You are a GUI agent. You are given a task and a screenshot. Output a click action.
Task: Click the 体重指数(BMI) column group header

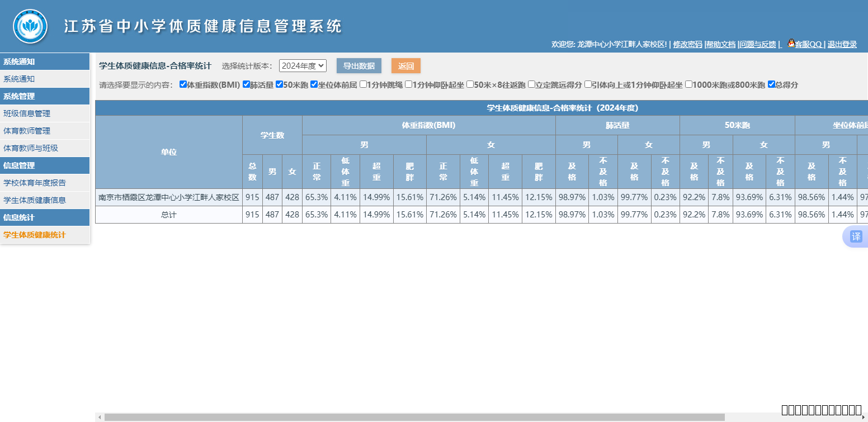[x=429, y=125]
